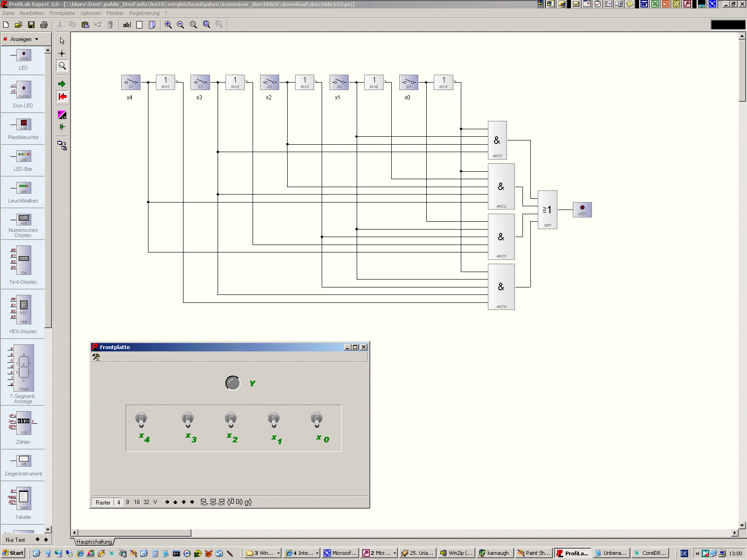Screen dimensions: 747x560
Task: Stop simulation with the red arrow
Action: (62, 97)
